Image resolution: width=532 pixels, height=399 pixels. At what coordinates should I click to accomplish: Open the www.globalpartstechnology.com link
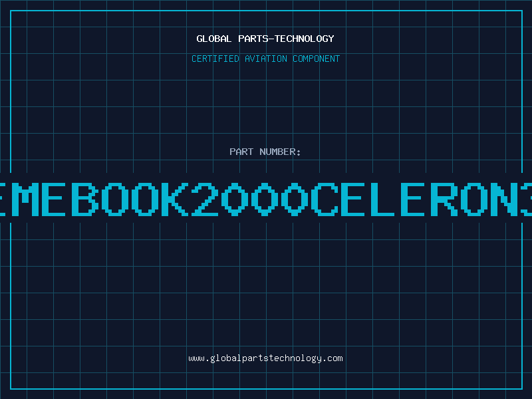click(265, 358)
